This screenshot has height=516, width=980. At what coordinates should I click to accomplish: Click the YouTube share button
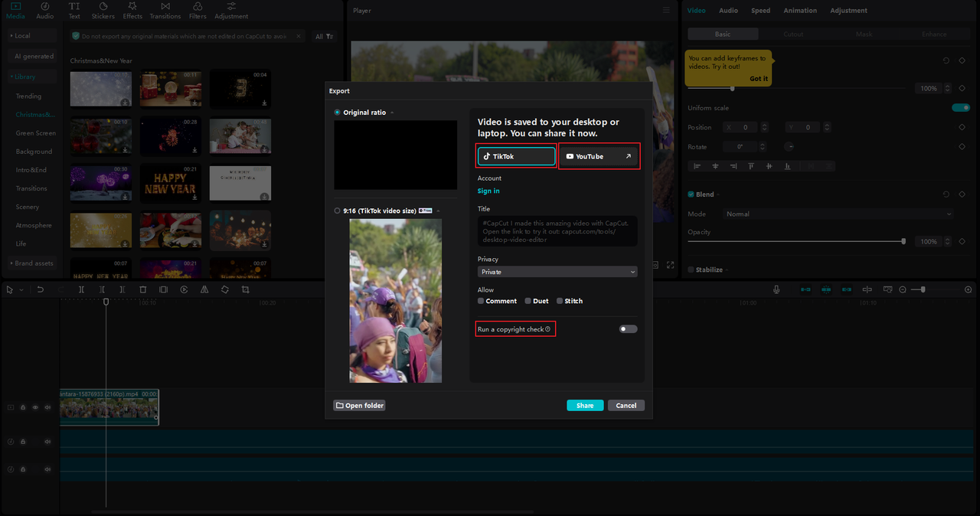point(599,156)
